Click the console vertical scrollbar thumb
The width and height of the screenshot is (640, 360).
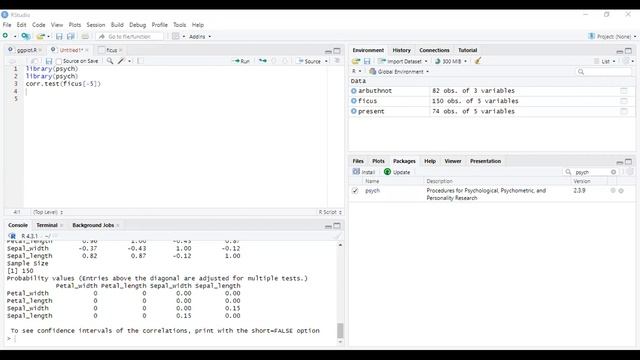coord(340,331)
